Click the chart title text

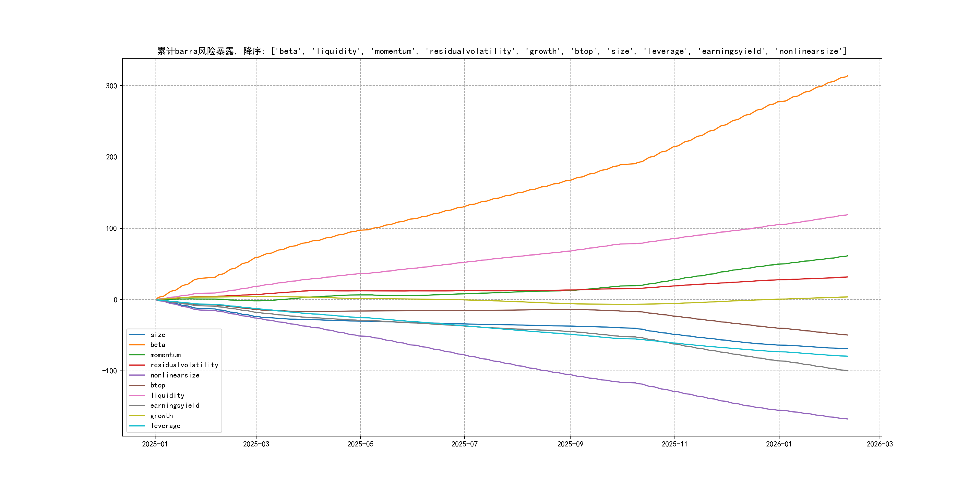(501, 51)
